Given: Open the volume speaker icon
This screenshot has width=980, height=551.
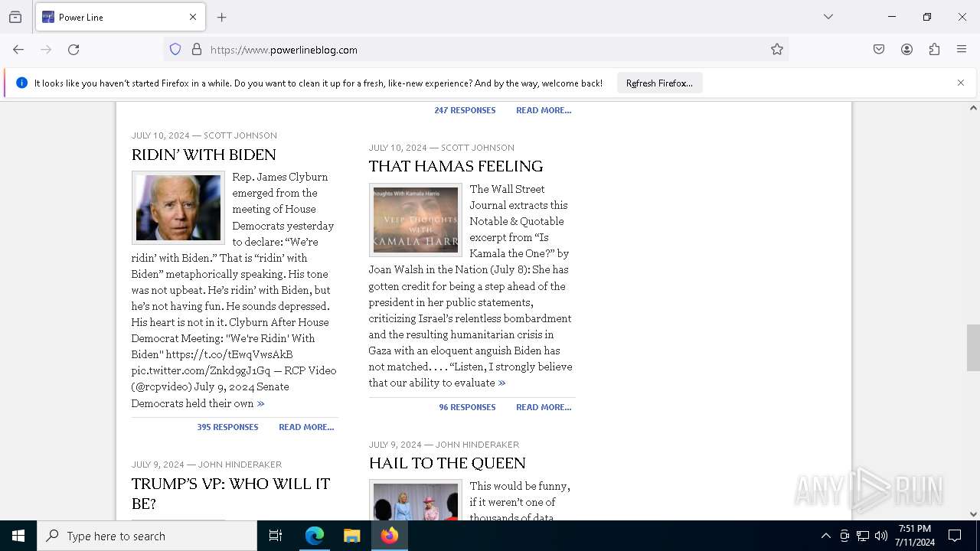Looking at the screenshot, I should (881, 536).
